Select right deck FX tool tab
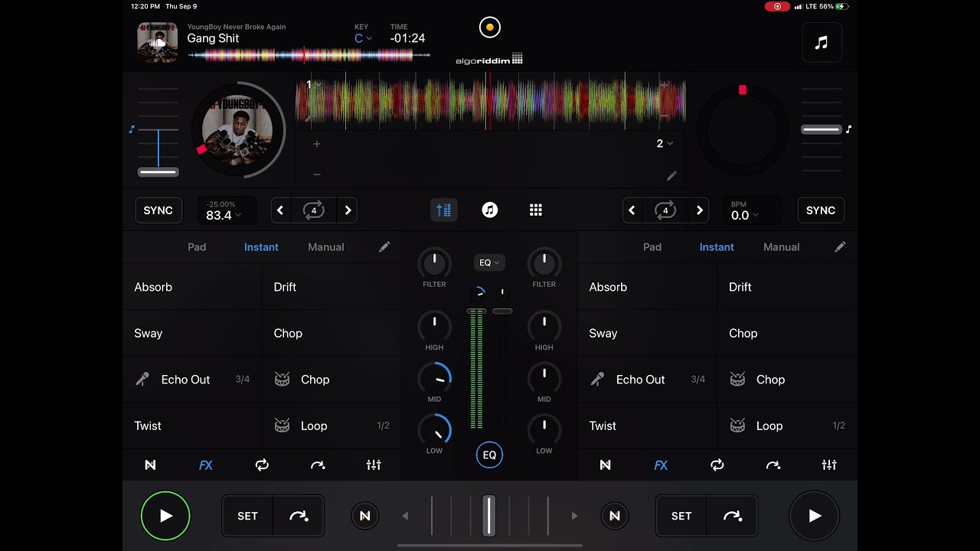The width and height of the screenshot is (980, 551). pyautogui.click(x=661, y=465)
